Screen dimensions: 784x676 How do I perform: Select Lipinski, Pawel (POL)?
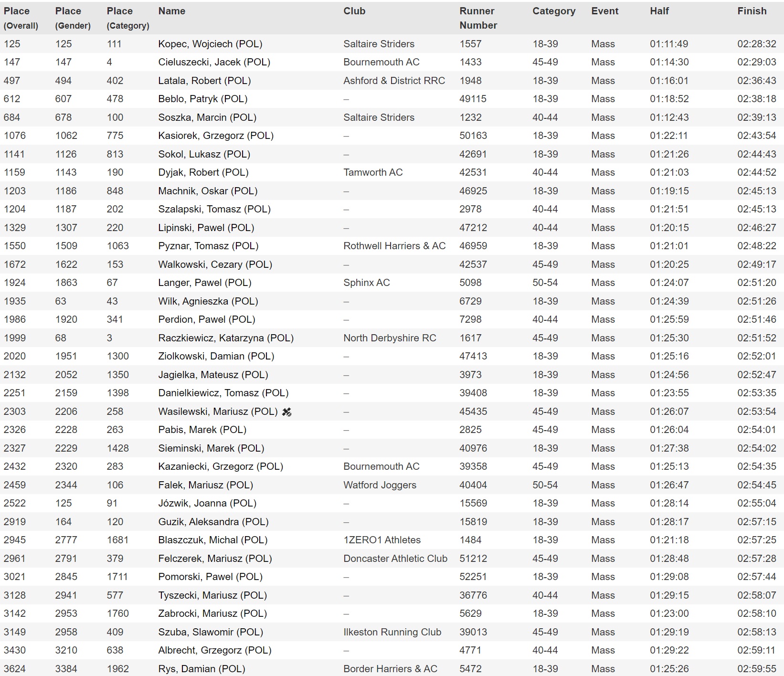(x=206, y=228)
